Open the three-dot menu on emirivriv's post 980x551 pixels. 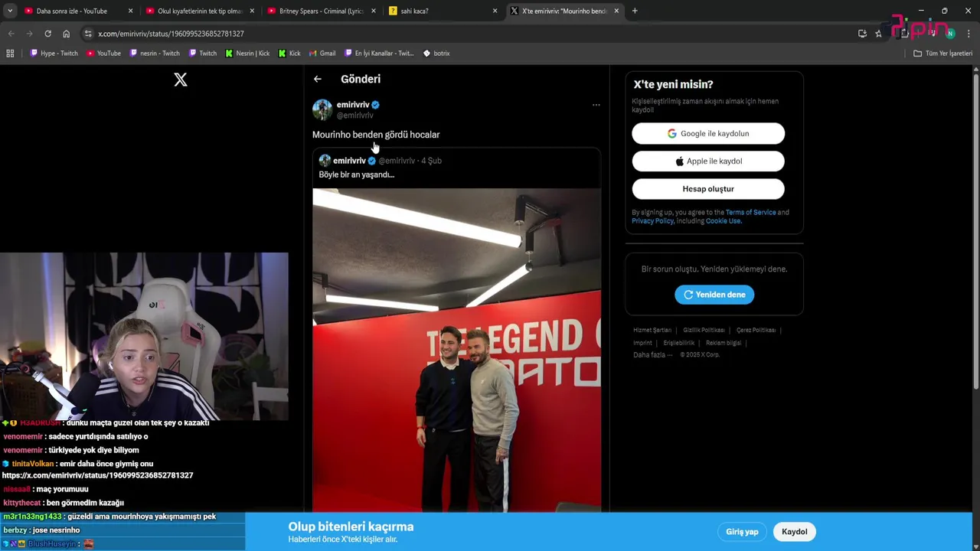click(x=596, y=105)
